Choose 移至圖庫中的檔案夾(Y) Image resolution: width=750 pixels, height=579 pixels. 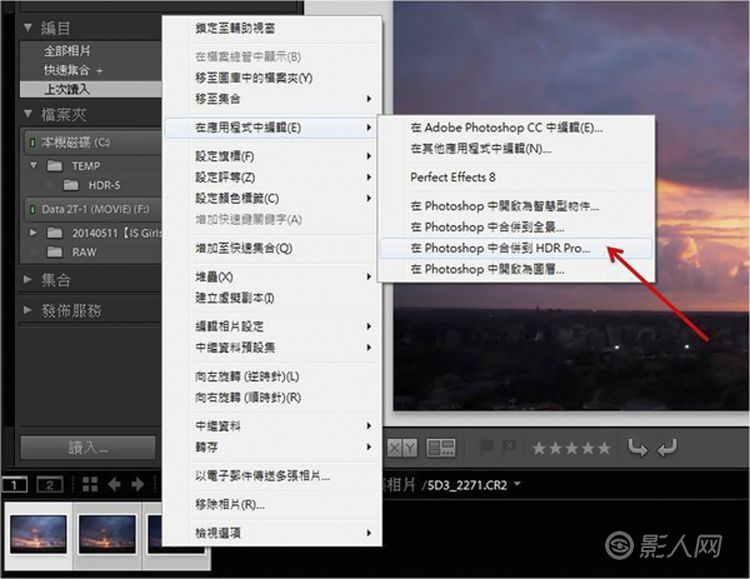pyautogui.click(x=272, y=78)
